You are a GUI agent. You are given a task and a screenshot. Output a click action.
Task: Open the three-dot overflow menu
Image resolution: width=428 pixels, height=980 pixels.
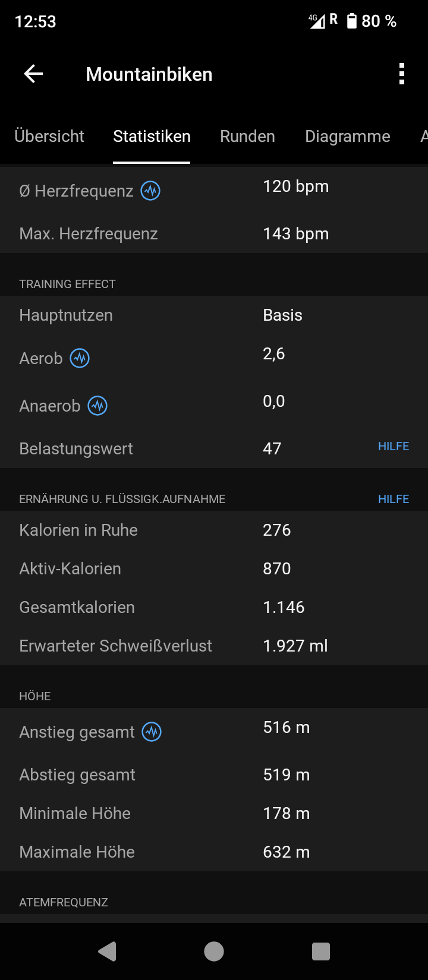(402, 74)
